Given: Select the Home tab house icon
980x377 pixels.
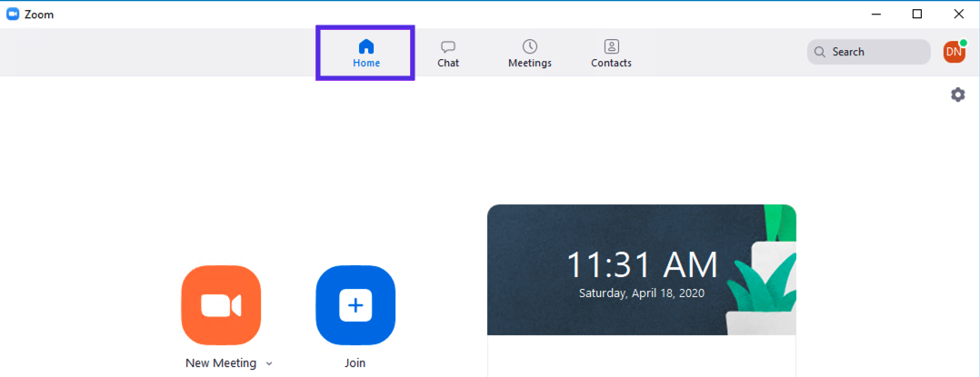Looking at the screenshot, I should click(366, 46).
